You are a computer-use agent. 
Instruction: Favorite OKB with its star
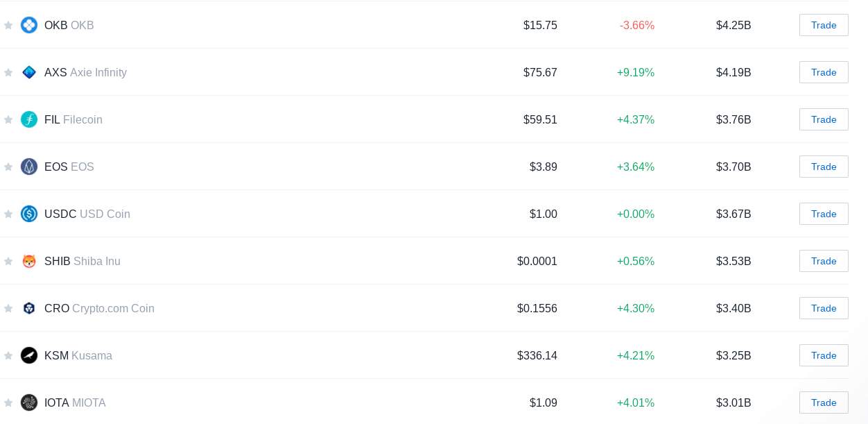coord(8,25)
